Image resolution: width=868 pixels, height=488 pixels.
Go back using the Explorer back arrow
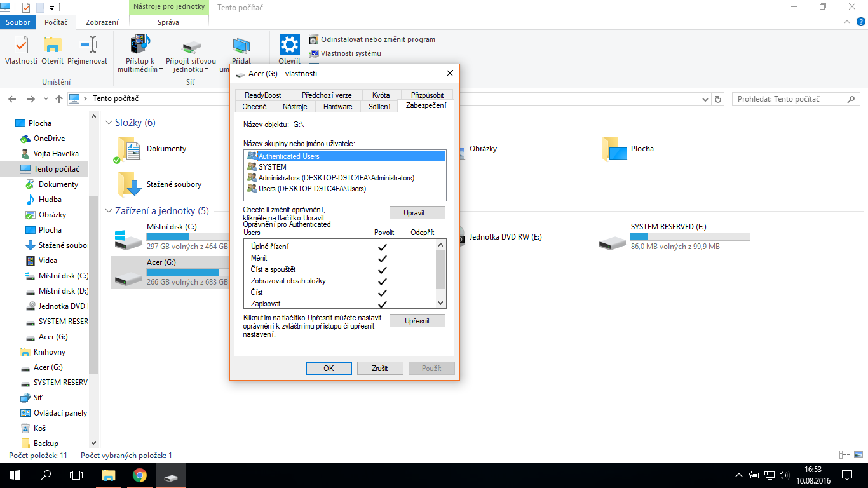(12, 99)
